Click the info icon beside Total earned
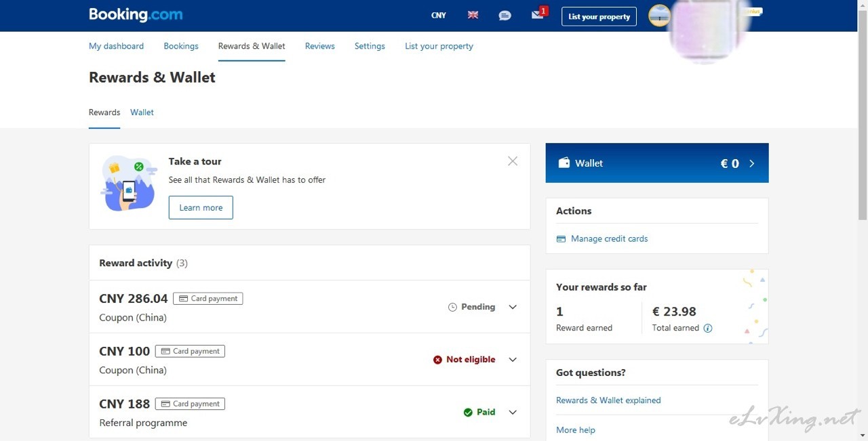Screen dimensions: 868x441 click(708, 329)
